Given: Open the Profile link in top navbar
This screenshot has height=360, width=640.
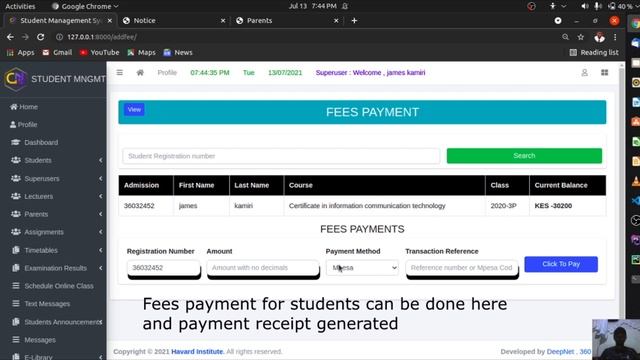Looking at the screenshot, I should tap(167, 73).
